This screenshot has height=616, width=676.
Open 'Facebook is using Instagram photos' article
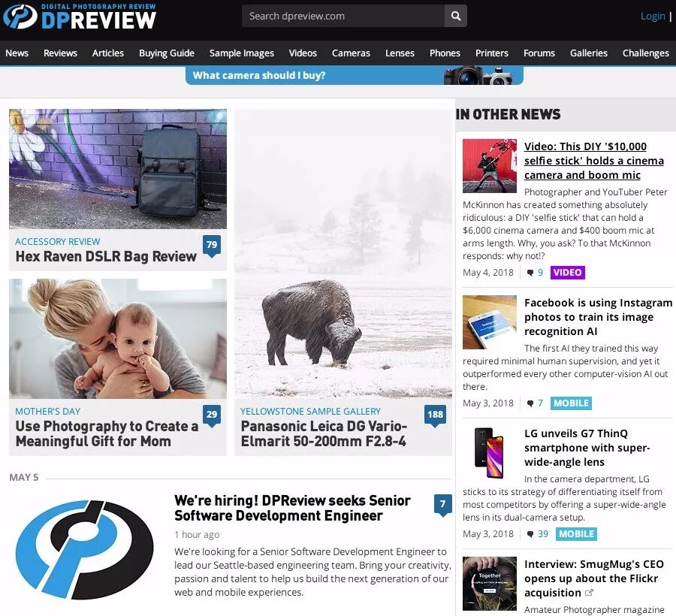[x=599, y=317]
